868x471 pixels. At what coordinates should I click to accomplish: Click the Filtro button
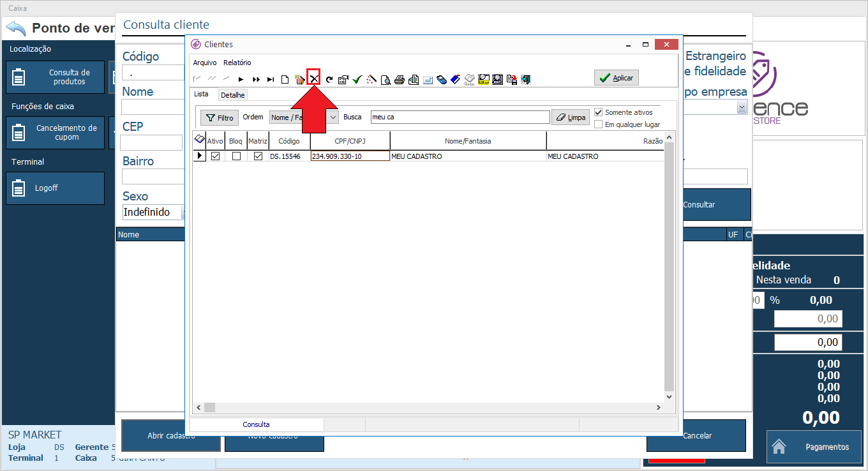pos(220,118)
